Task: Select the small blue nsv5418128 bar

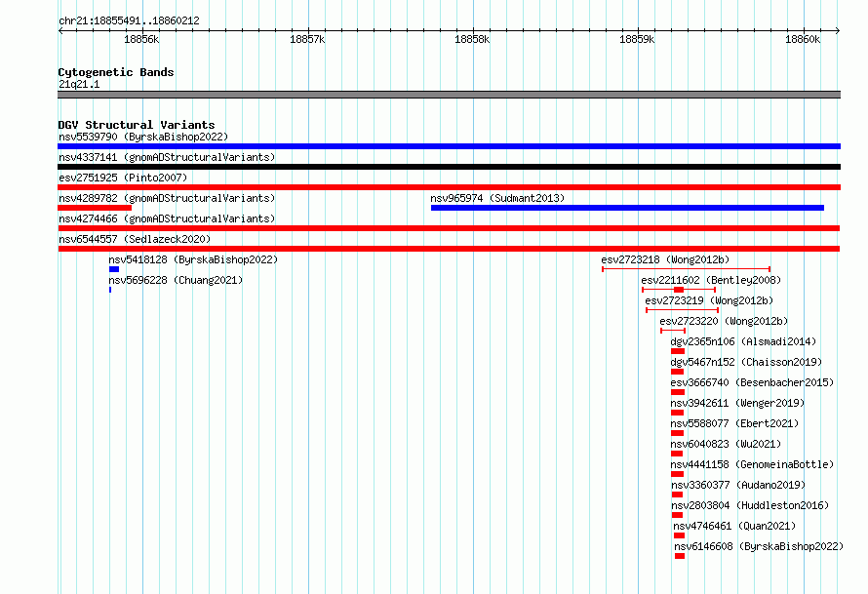Action: [114, 269]
